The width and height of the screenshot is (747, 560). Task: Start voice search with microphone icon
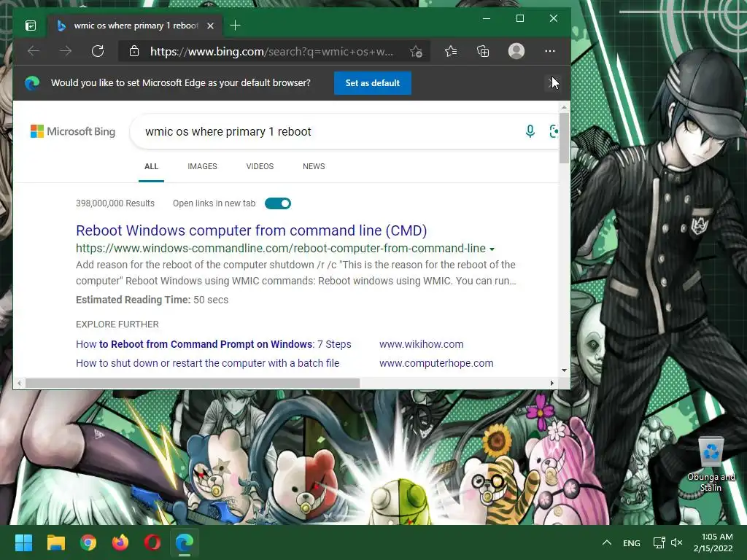pyautogui.click(x=530, y=131)
